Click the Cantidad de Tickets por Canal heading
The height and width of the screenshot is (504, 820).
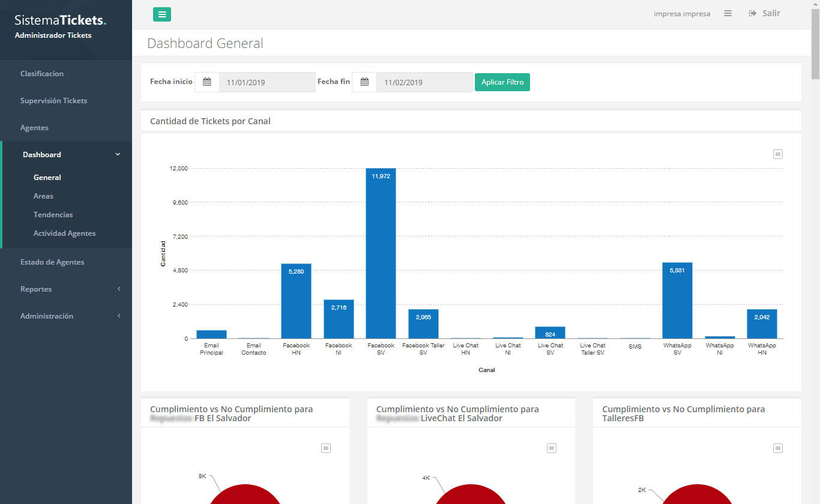(x=210, y=121)
